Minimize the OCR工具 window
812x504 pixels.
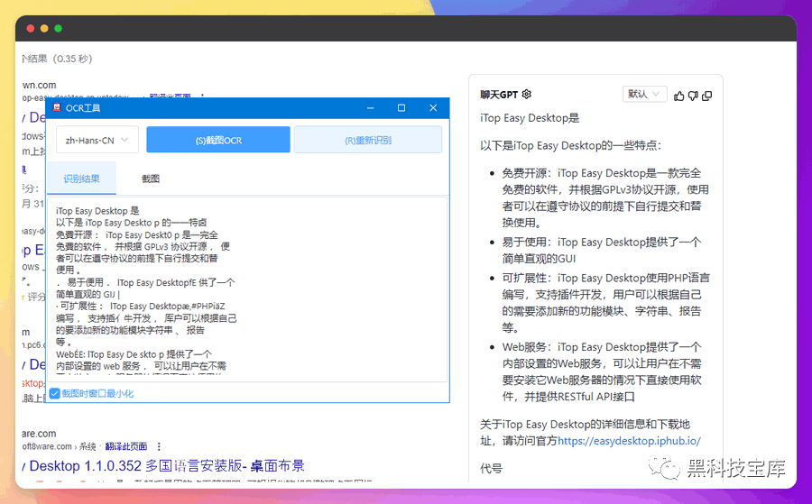point(370,107)
